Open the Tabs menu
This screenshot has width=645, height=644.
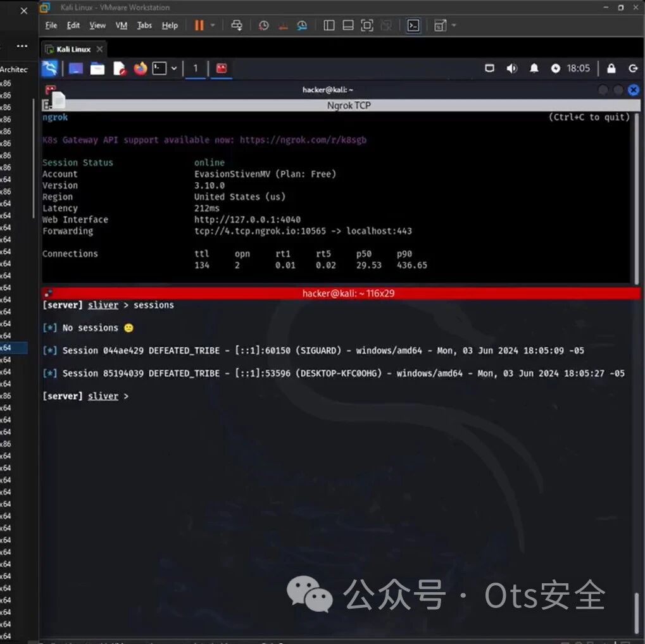[x=144, y=25]
